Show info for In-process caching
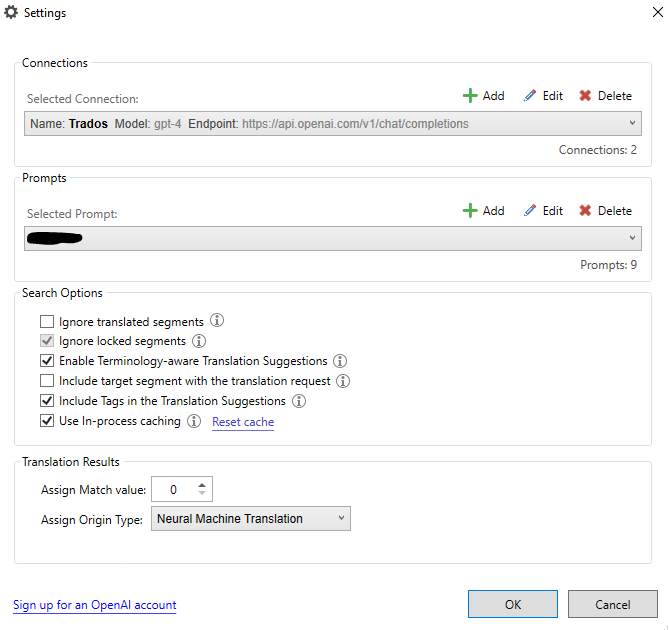Screen dimensions: 669x630 [x=194, y=421]
